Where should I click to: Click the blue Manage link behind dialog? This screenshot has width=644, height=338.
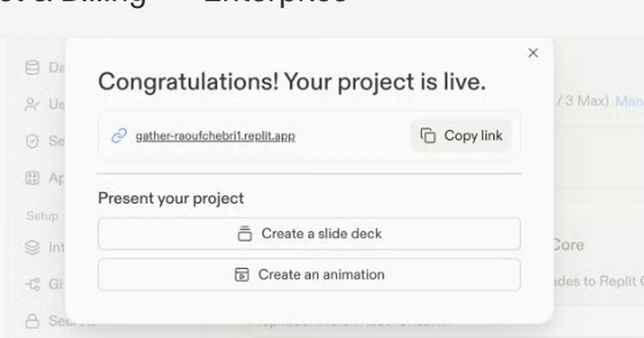tap(630, 101)
